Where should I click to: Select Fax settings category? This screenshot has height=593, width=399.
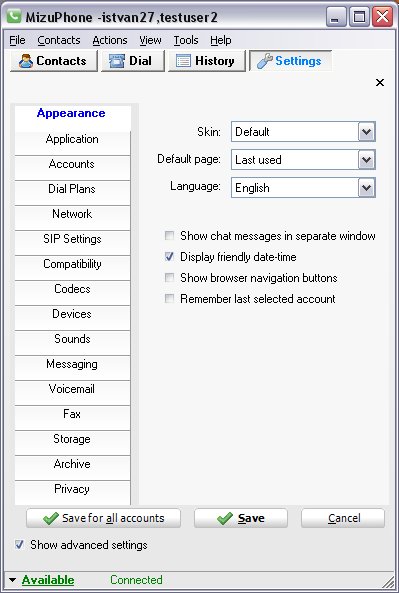tap(72, 418)
